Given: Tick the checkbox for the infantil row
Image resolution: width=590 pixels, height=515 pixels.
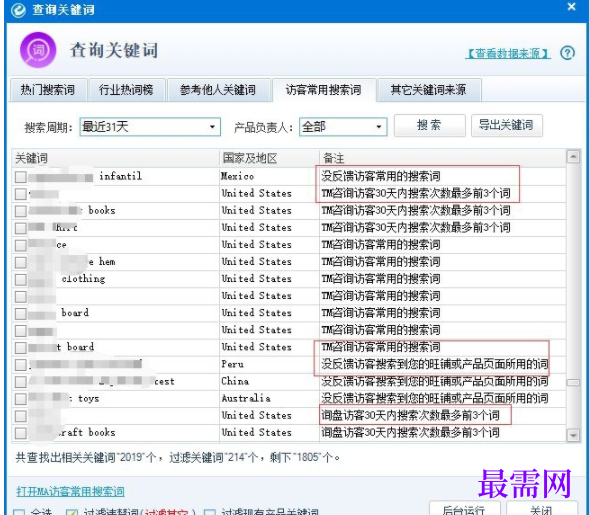Looking at the screenshot, I should pyautogui.click(x=21, y=177).
